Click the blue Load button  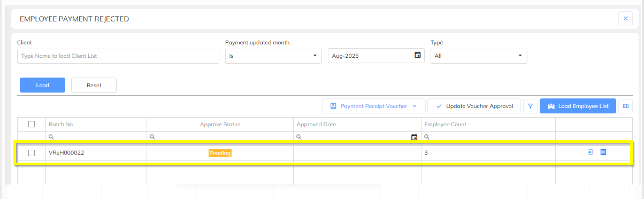point(43,85)
